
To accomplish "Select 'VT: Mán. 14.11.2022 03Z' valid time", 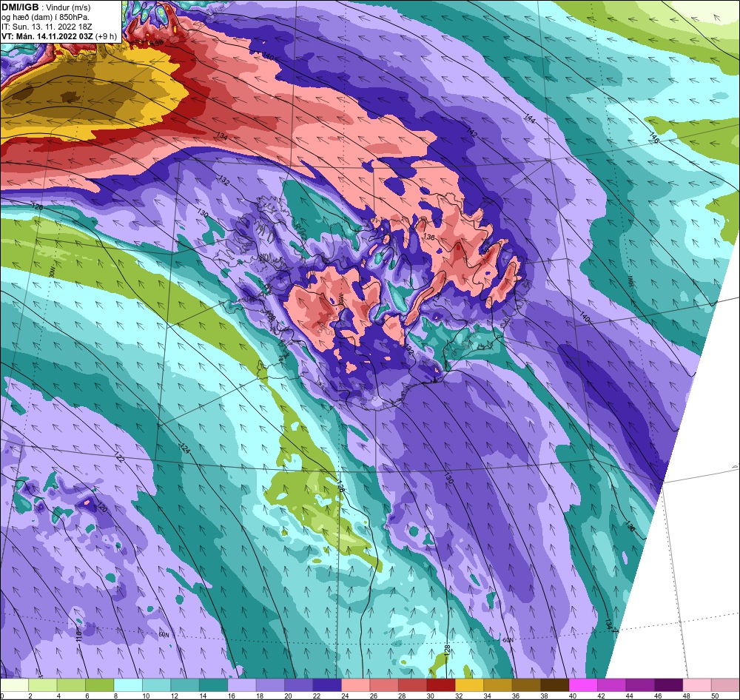I will (x=47, y=36).
